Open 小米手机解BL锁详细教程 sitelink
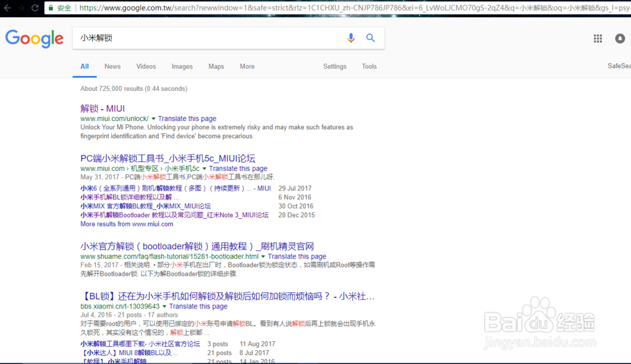The height and width of the screenshot is (364, 631). click(129, 197)
